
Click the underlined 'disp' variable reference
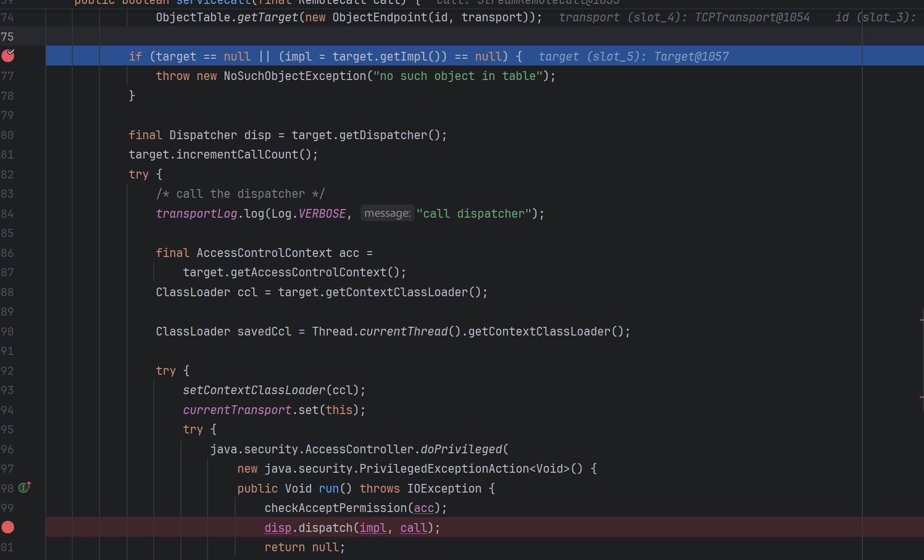click(x=277, y=528)
